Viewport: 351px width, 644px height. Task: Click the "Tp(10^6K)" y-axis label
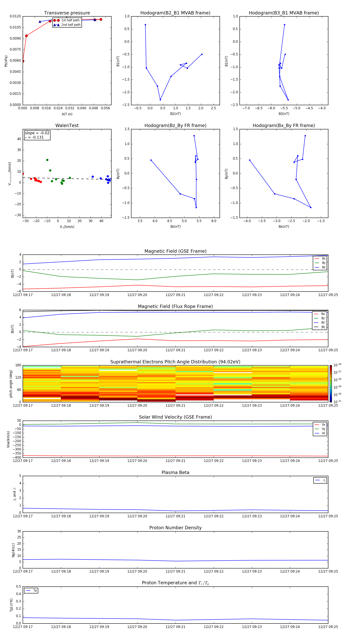click(x=12, y=605)
